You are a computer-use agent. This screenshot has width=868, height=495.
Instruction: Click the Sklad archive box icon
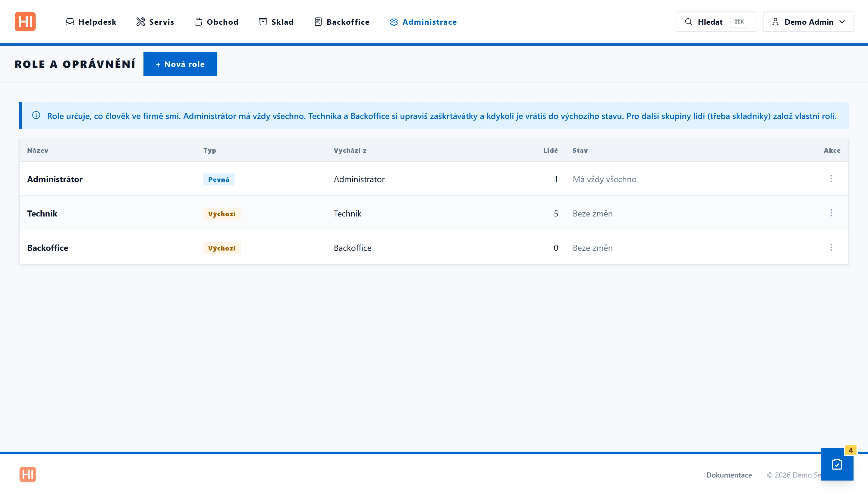click(x=263, y=22)
